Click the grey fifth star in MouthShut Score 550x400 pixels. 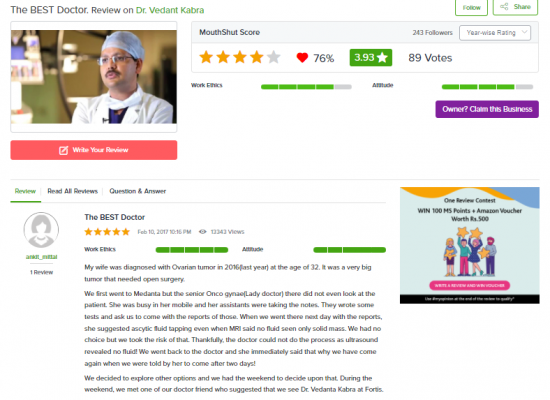274,57
